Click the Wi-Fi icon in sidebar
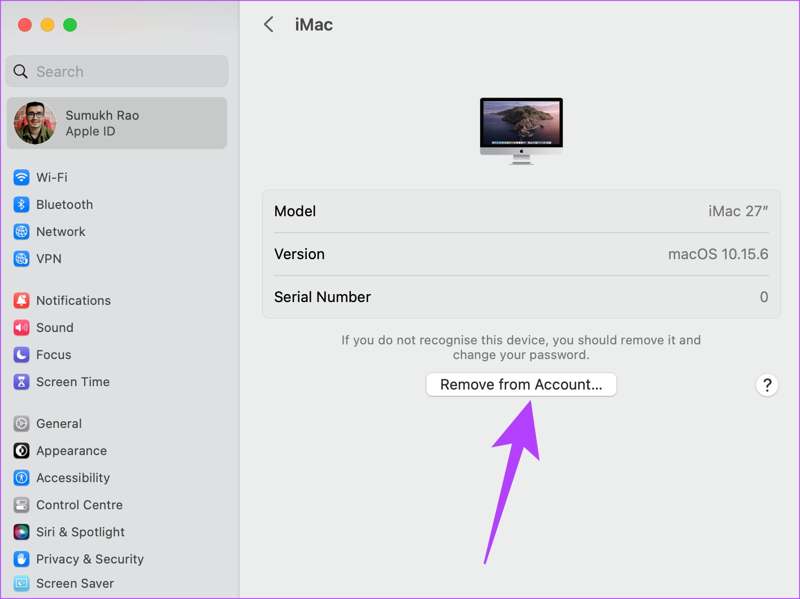The width and height of the screenshot is (800, 599). point(21,177)
